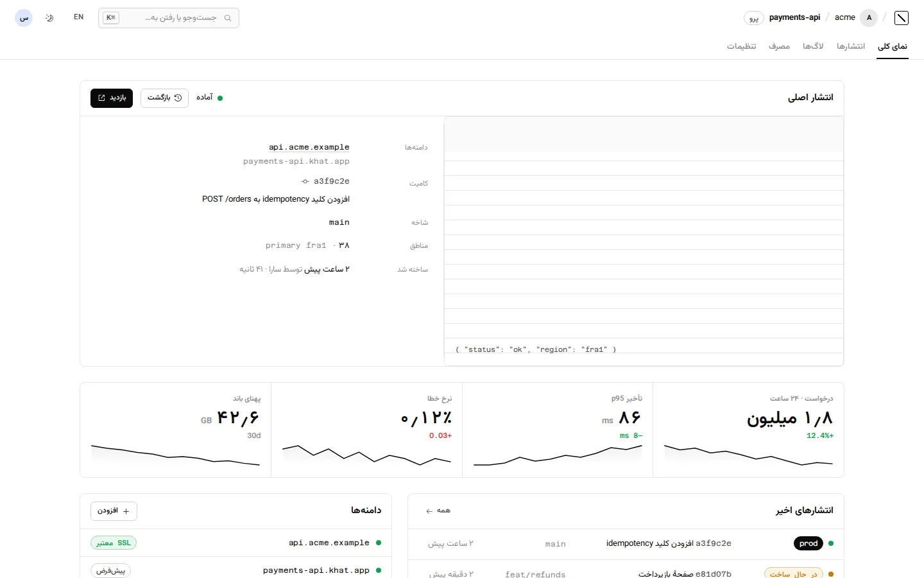Focus the search or jump-to field

pyautogui.click(x=169, y=18)
